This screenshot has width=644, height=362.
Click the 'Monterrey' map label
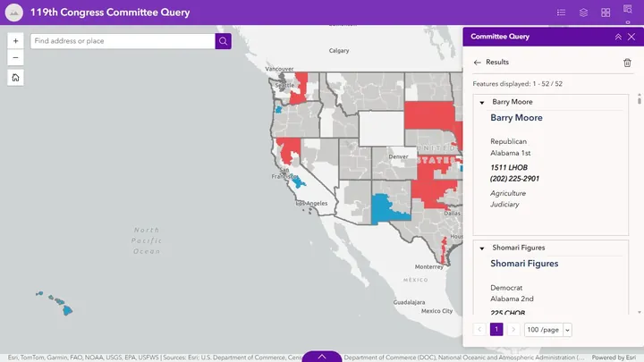(428, 266)
